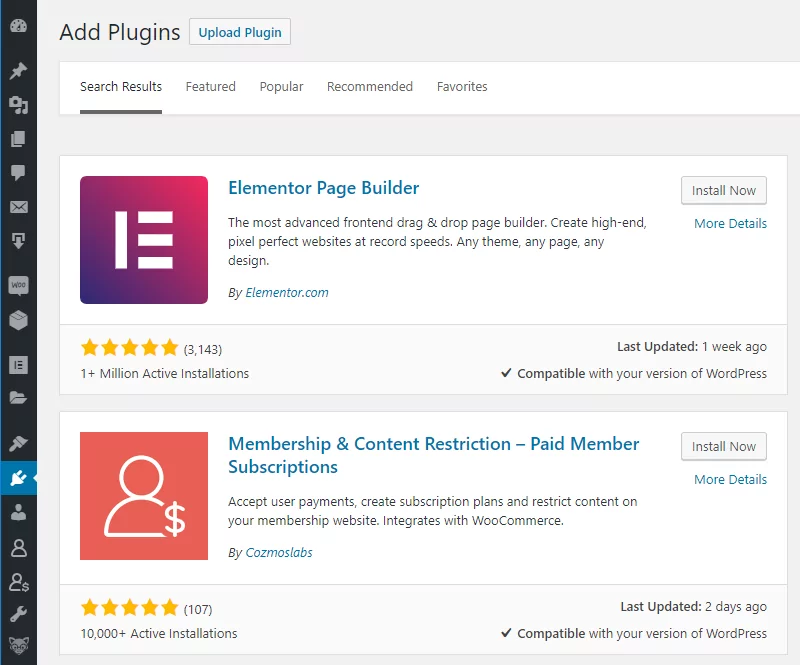Viewport: 800px width, 665px height.
Task: Click the Elementor plugin logo thumbnail
Action: pos(144,240)
